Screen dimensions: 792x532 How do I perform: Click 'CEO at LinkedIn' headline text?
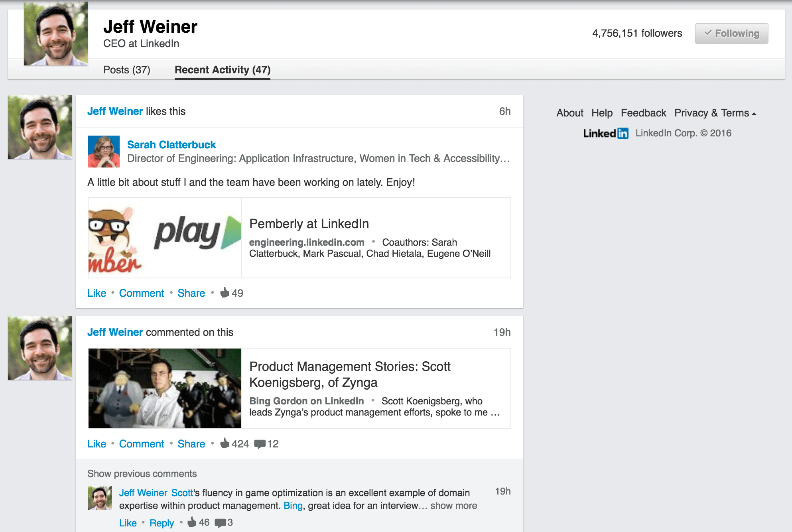141,43
